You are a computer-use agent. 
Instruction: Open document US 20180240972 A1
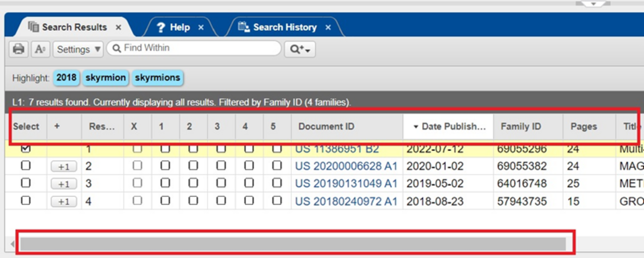coord(346,202)
